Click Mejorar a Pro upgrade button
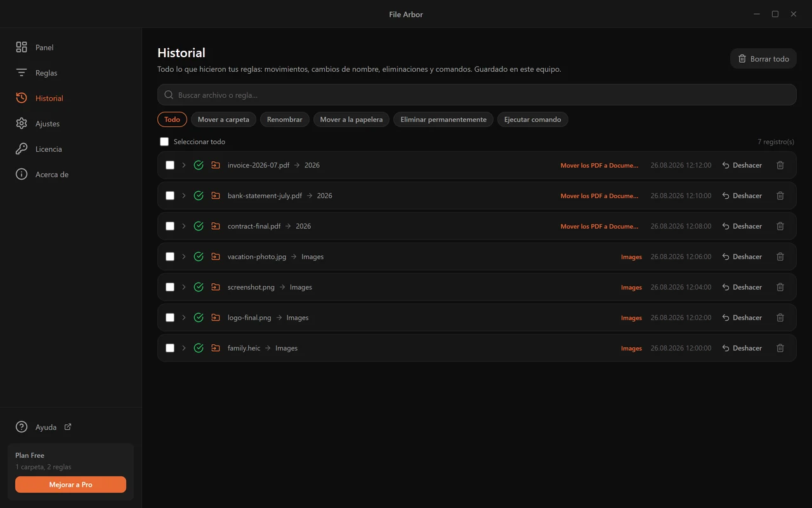Viewport: 812px width, 508px height. click(x=70, y=485)
